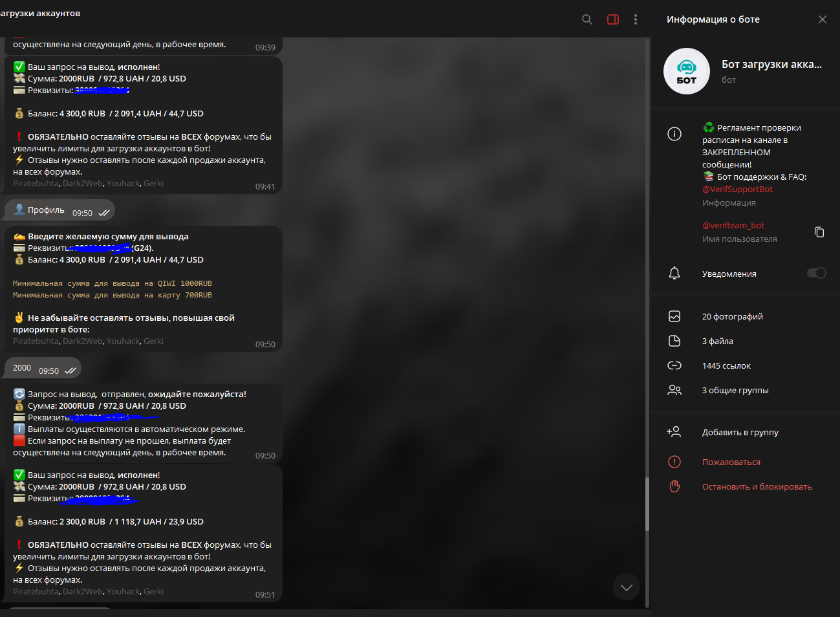
Task: View the 3 common groups
Action: 735,391
